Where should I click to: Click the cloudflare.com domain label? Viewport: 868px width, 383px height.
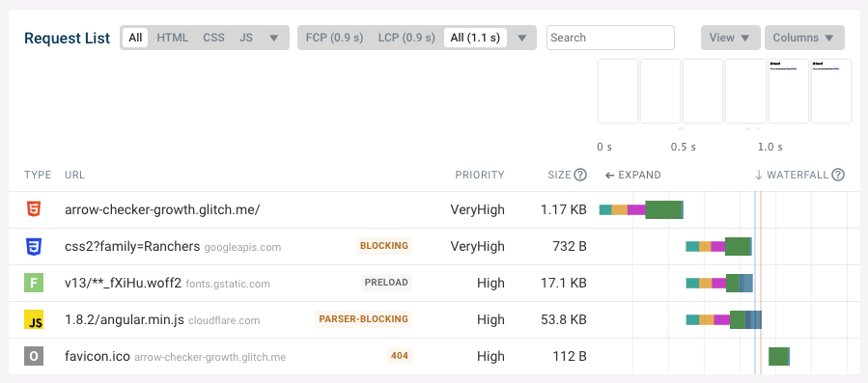[x=224, y=320]
